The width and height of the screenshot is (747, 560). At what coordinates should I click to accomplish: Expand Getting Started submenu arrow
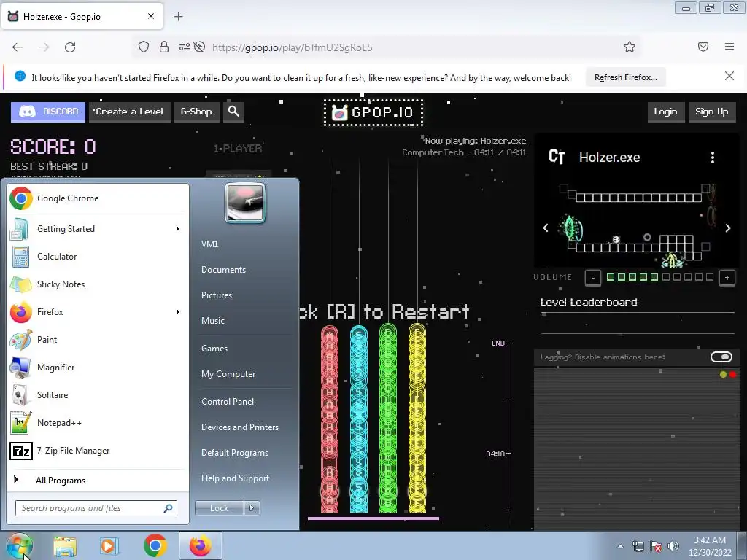click(178, 228)
